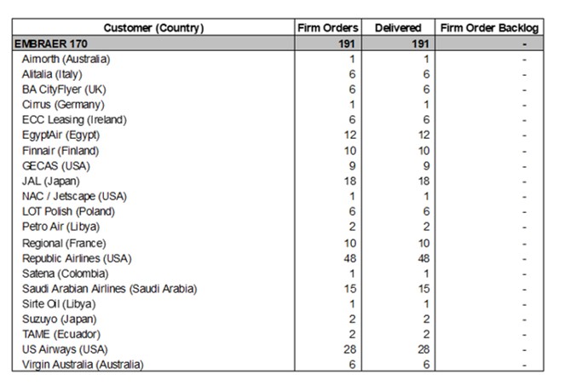Click the Alitalia (Italy) row label
Viewport: 565px width, 392px height.
(x=53, y=74)
